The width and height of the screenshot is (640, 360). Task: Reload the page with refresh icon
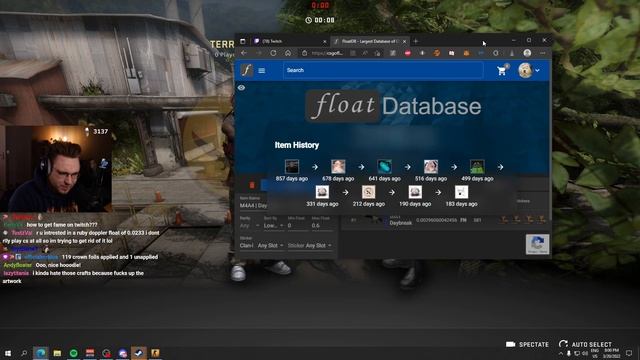[x=273, y=53]
